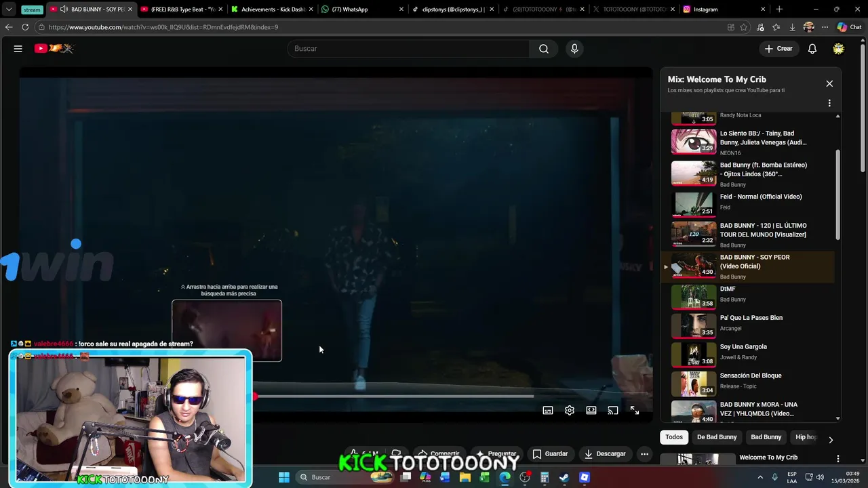868x488 pixels.
Task: Focus the YouTube Buscar search field
Action: [408, 49]
